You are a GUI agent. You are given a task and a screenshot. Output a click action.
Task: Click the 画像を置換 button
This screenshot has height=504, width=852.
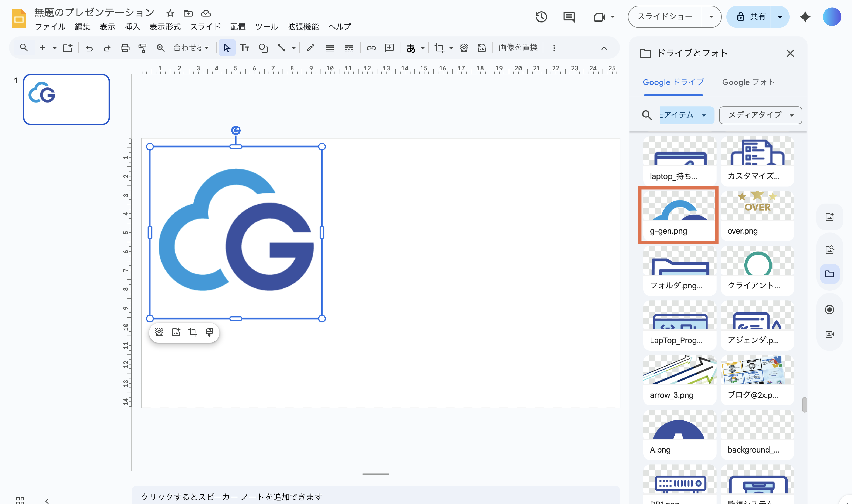518,48
